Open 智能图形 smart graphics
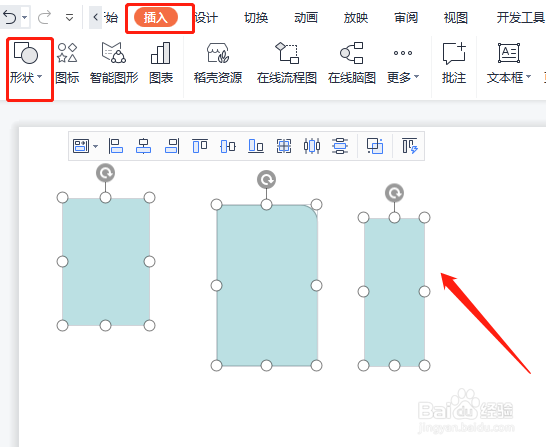546x447 pixels. [114, 63]
